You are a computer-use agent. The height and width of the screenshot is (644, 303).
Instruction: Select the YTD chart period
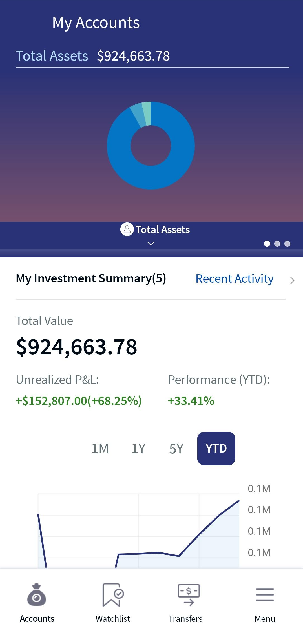click(x=216, y=448)
